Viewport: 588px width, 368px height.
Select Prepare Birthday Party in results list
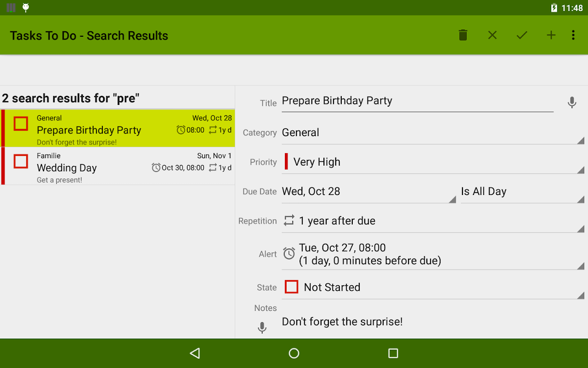[118, 128]
